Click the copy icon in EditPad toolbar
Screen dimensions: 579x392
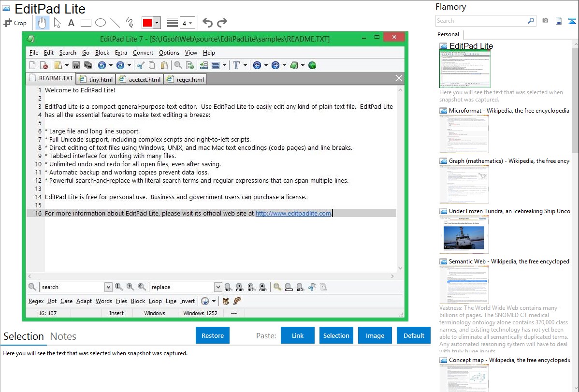coord(152,65)
